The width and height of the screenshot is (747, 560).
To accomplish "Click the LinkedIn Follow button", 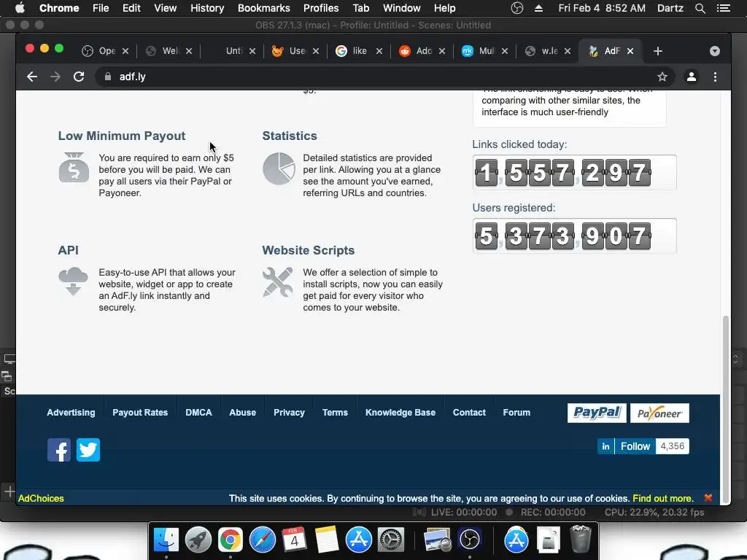I will pos(627,446).
